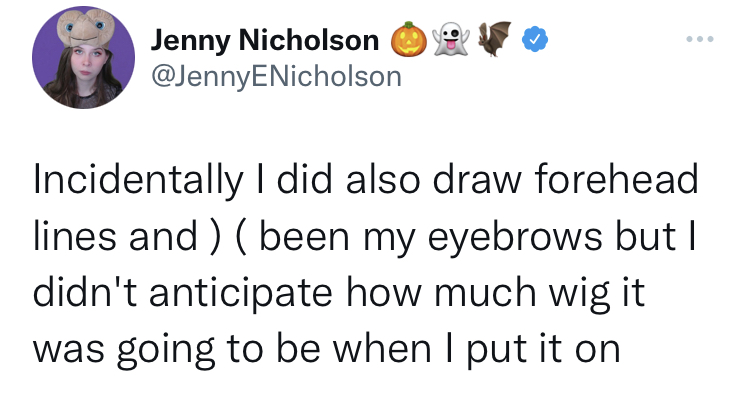Click the jack-o'-lantern pumpkin emoji
750x394 pixels.
click(408, 39)
